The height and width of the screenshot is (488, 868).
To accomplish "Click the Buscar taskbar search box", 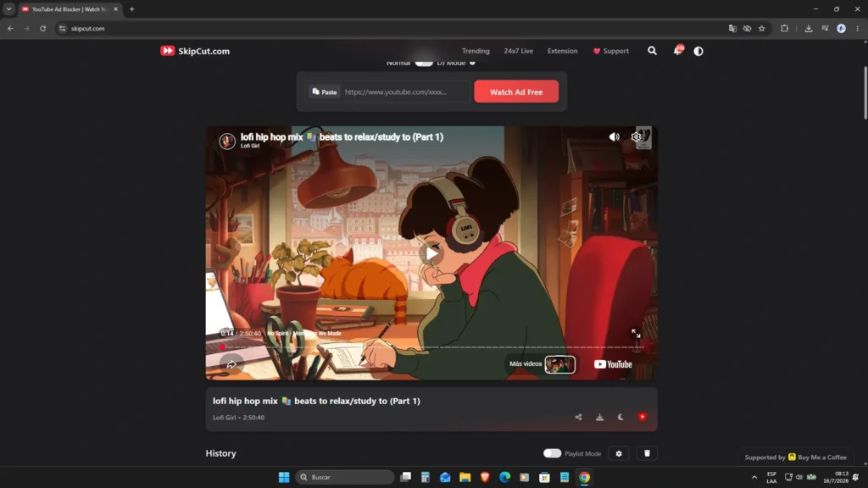I will point(344,477).
